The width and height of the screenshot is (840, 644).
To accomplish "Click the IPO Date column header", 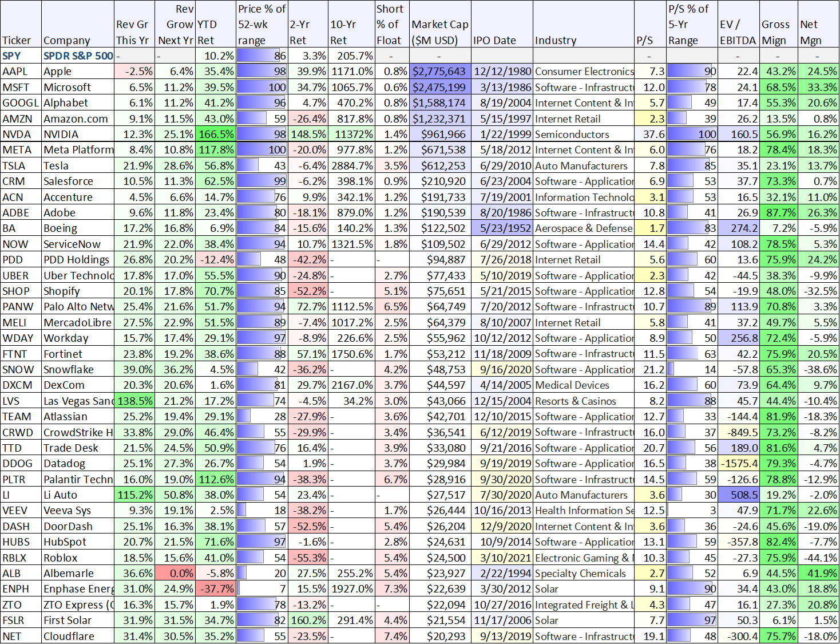I will coord(502,24).
